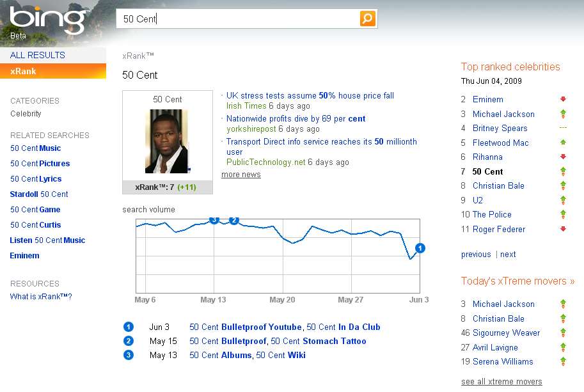Expand Today's xTreme movers heading
Image resolution: width=584 pixels, height=392 pixels.
tap(517, 281)
